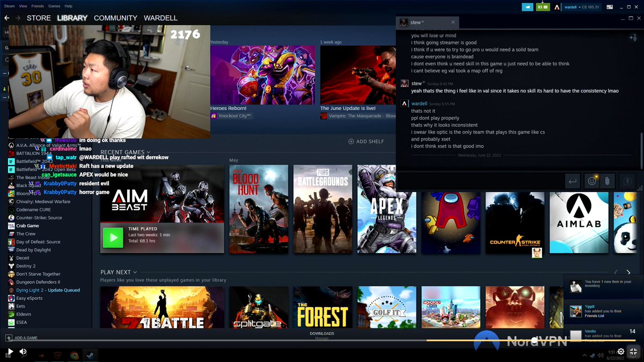
Task: Exit fullscreen in the video player
Action: click(x=633, y=352)
